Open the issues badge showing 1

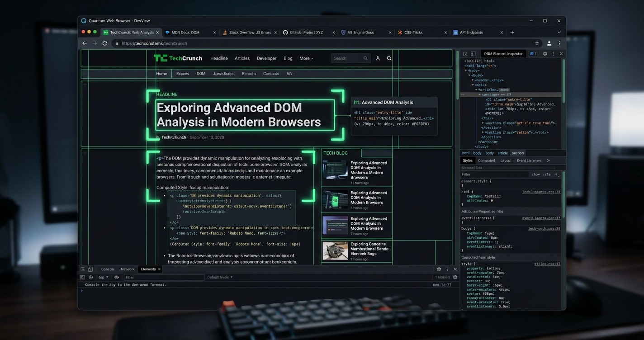click(533, 54)
